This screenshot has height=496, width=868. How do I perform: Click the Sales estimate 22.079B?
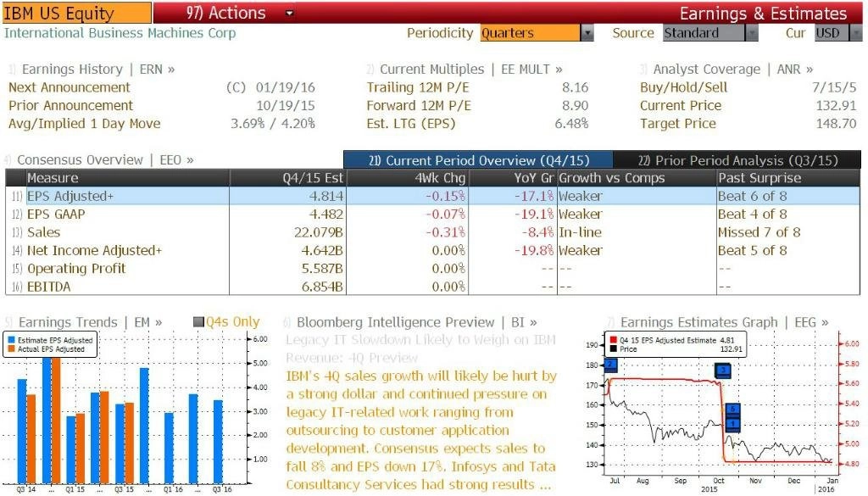tap(319, 232)
